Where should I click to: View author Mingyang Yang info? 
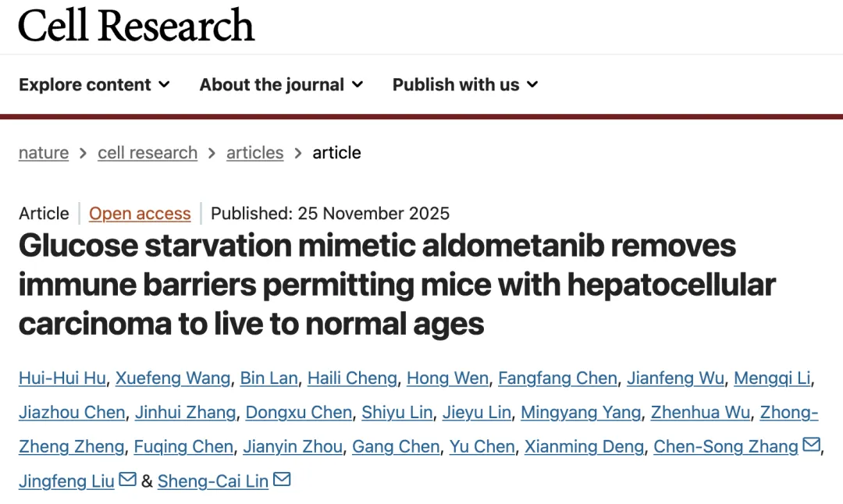tap(581, 413)
